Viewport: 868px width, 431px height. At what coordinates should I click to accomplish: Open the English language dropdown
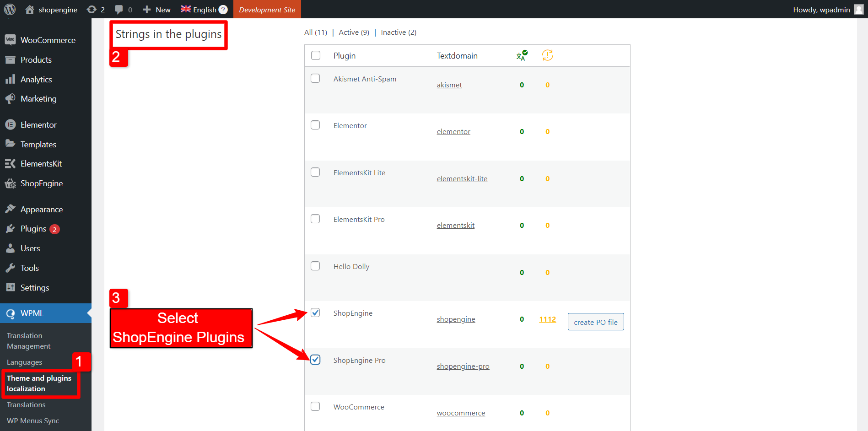pyautogui.click(x=204, y=10)
